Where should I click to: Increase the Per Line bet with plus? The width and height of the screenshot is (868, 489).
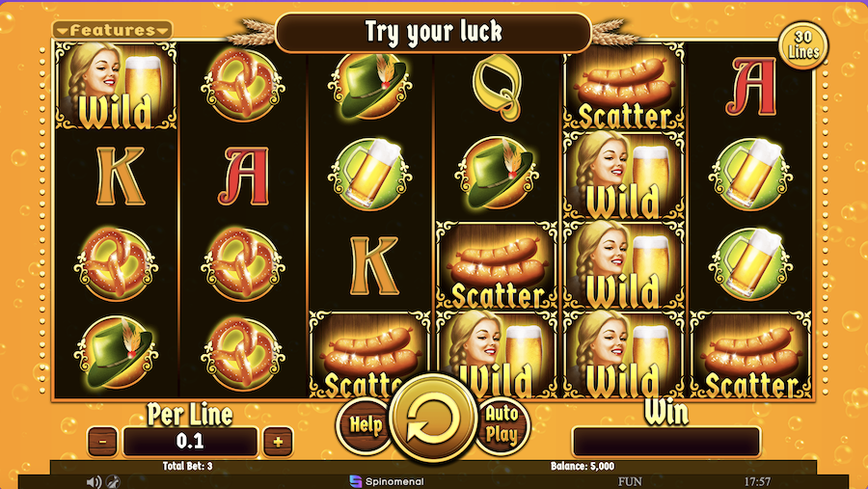point(278,442)
